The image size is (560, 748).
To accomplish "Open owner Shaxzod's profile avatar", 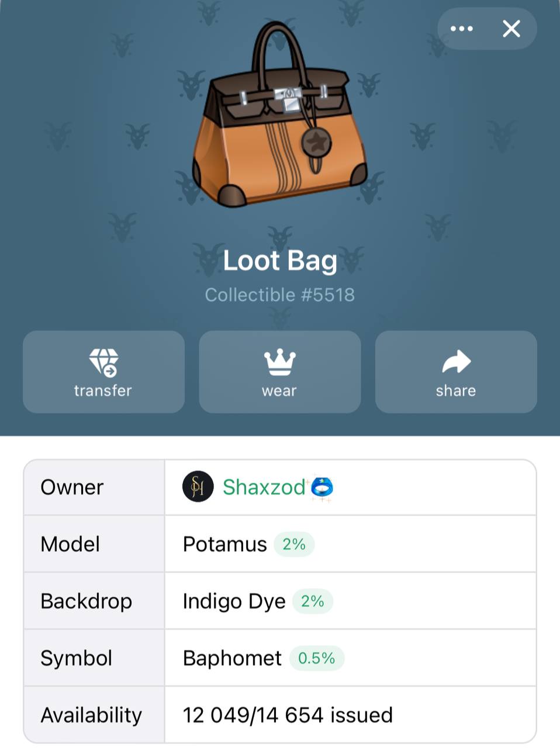I will click(198, 487).
